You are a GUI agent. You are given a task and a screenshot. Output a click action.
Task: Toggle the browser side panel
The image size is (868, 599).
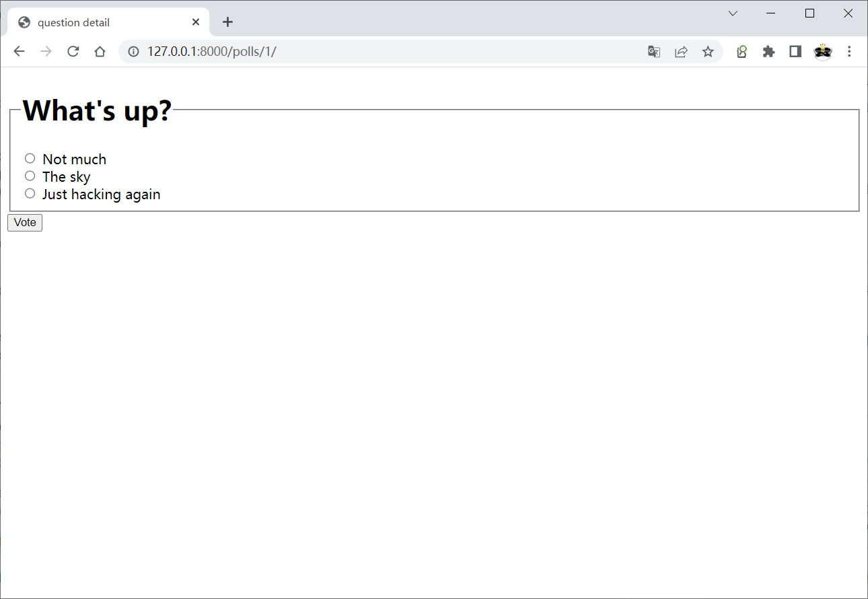(x=795, y=52)
